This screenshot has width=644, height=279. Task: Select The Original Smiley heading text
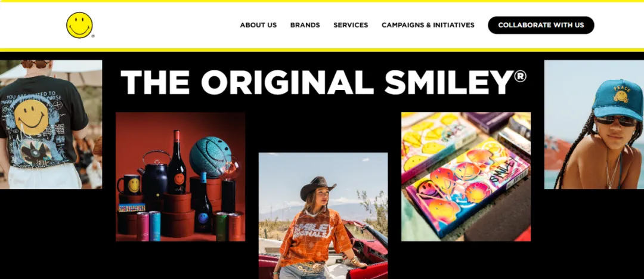[x=323, y=82]
